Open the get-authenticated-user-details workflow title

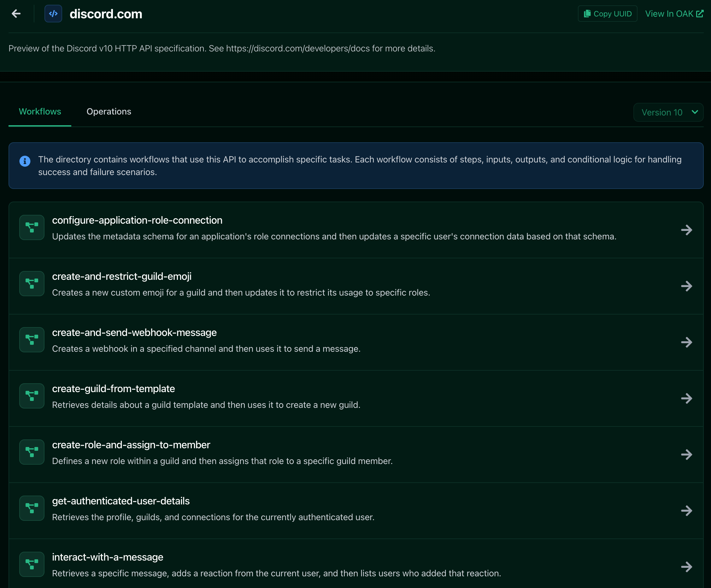pyautogui.click(x=121, y=501)
